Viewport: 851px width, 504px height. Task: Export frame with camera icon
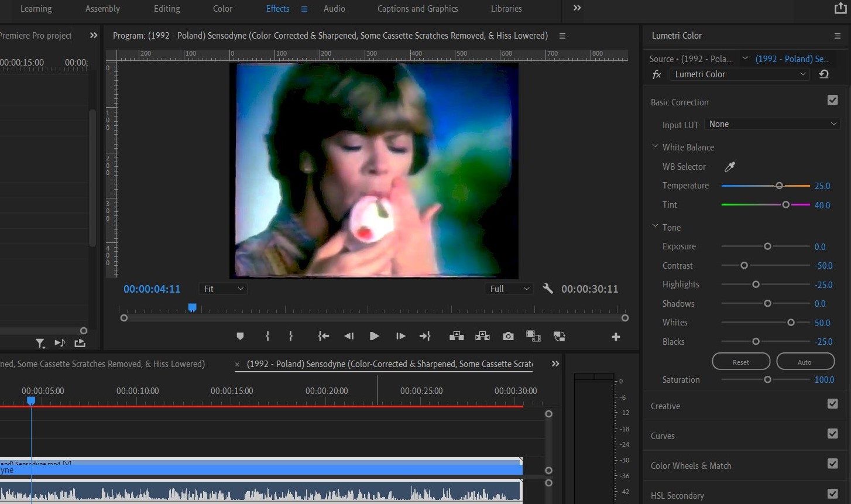[508, 336]
